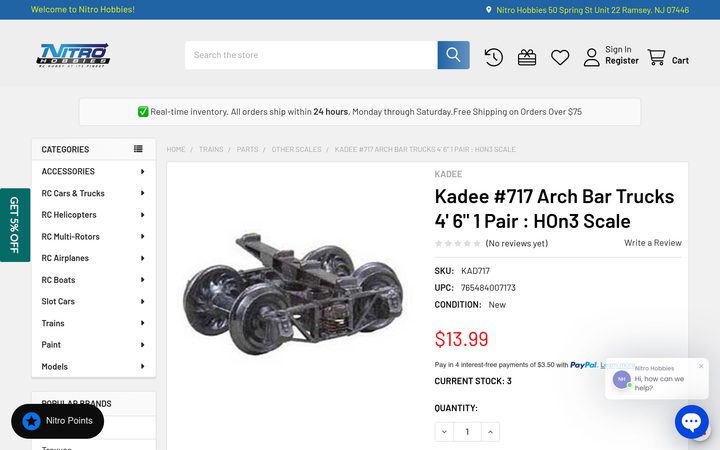Expand RC Boats submenu arrow
Screen dimensions: 720x450
click(x=142, y=280)
